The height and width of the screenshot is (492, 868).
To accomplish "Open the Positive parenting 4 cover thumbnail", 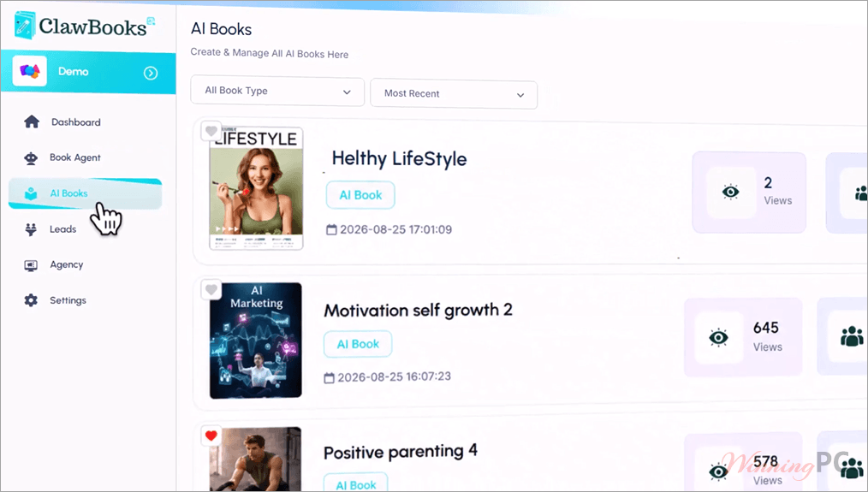I will 255,459.
